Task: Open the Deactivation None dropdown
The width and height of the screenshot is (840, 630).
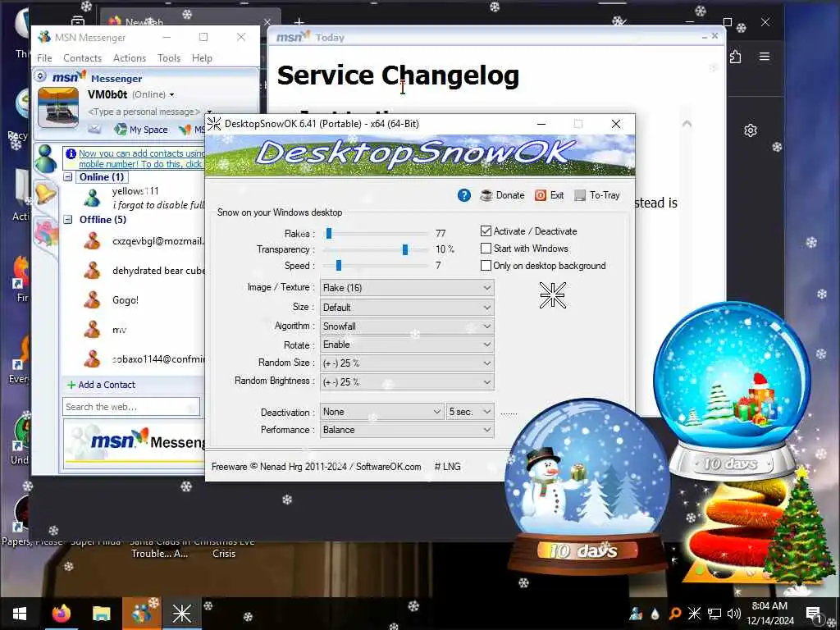Action: 381,412
